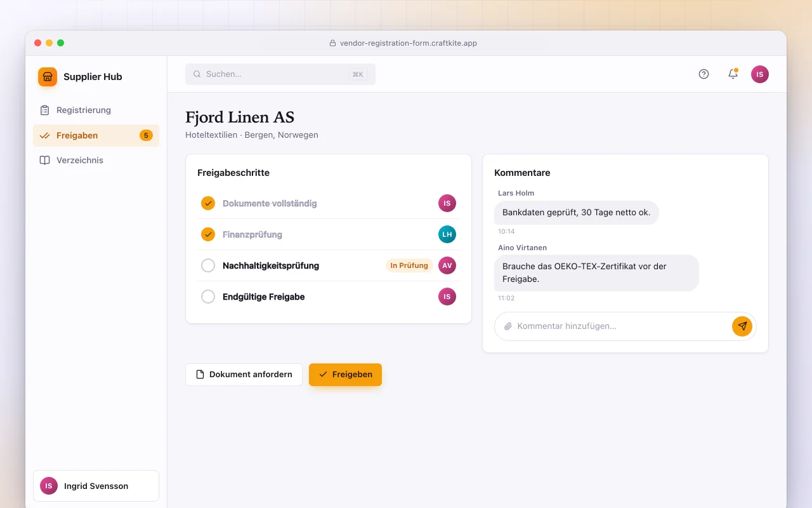812x508 pixels.
Task: Click the paperclip attachment icon
Action: click(507, 326)
